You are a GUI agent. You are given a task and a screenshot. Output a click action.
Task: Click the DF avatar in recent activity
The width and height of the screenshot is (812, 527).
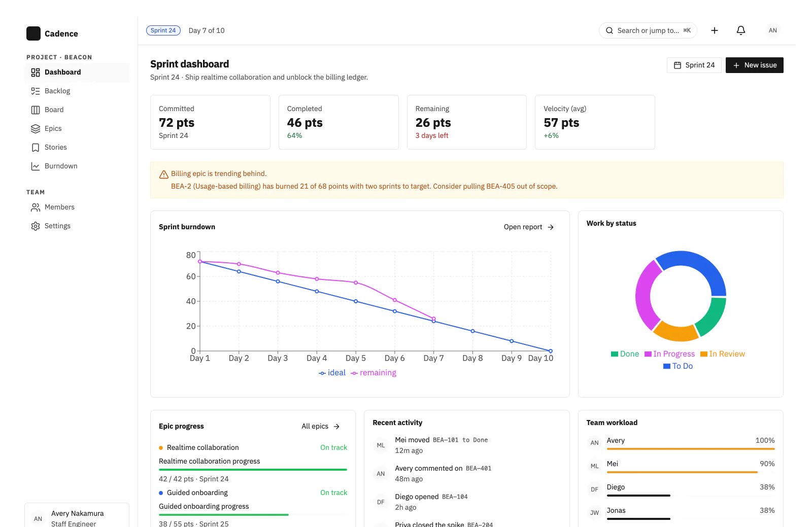[x=381, y=502]
